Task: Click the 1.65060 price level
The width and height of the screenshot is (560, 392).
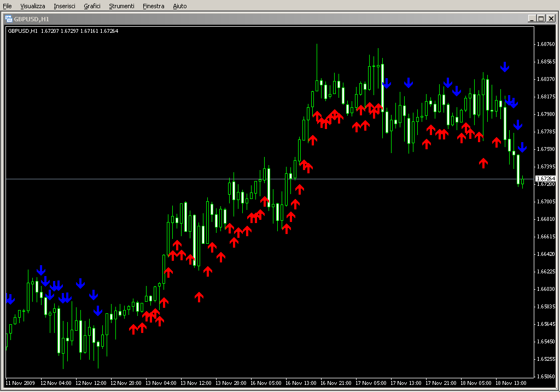Action: click(x=546, y=377)
